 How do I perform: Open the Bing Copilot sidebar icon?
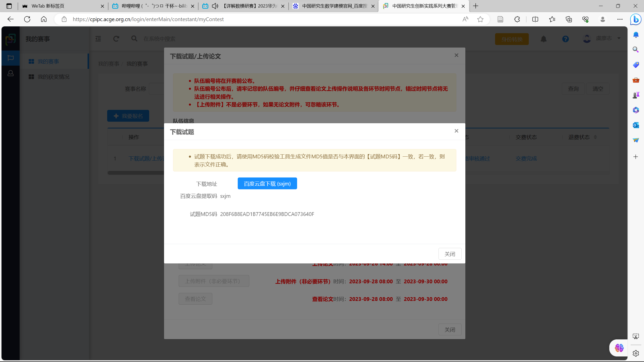point(636,19)
